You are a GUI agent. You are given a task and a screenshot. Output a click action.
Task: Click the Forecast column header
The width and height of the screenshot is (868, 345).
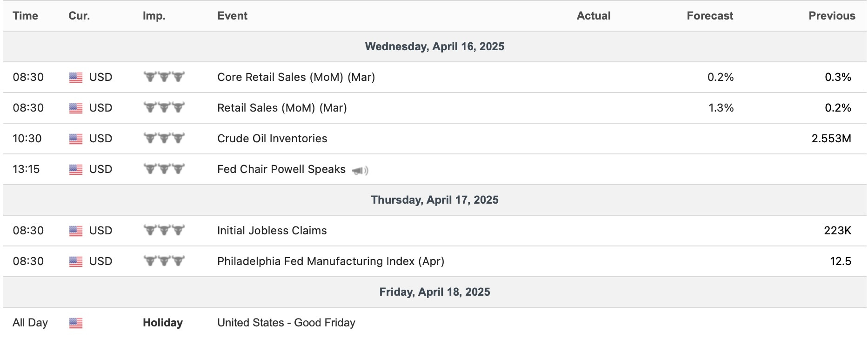709,16
